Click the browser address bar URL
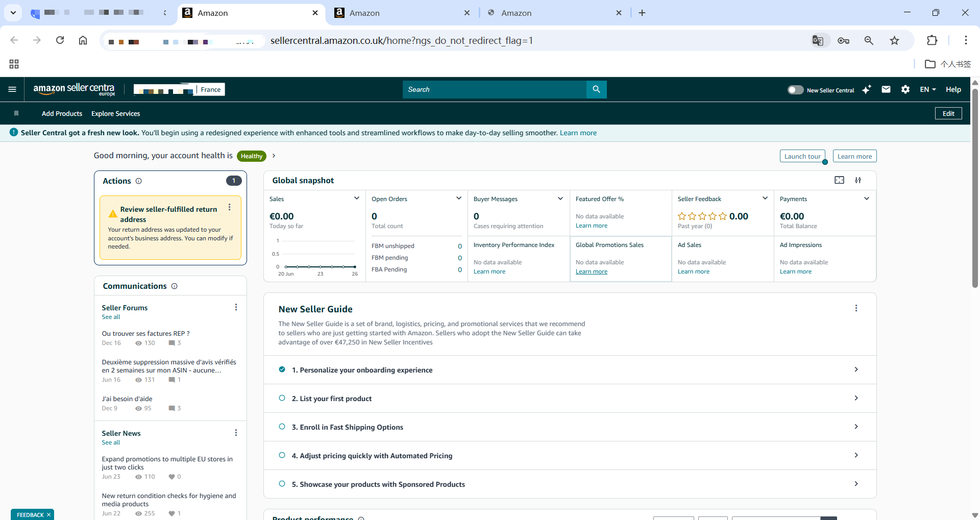The image size is (980, 520). coord(402,40)
